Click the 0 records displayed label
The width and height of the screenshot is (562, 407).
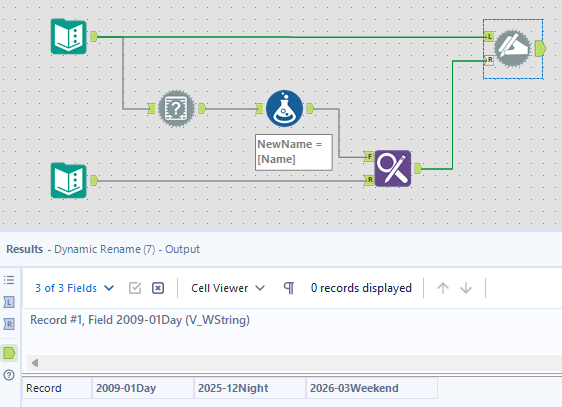coord(361,288)
